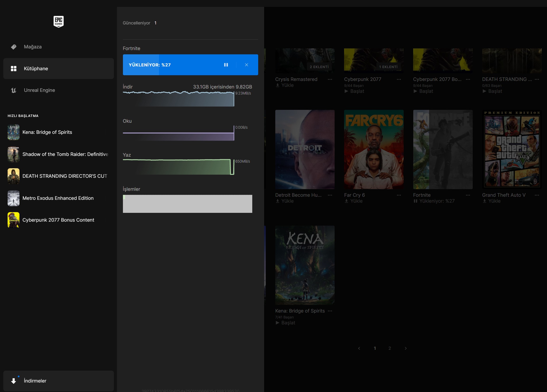Image resolution: width=547 pixels, height=392 pixels.
Task: Click play icon beside DEATH STRANDING Başlat
Action: 484,91
